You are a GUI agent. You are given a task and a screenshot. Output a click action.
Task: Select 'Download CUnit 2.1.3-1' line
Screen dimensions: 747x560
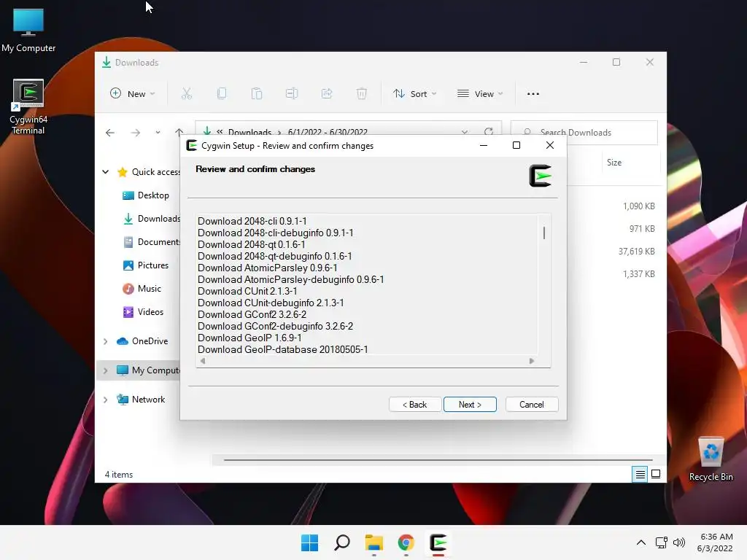247,291
